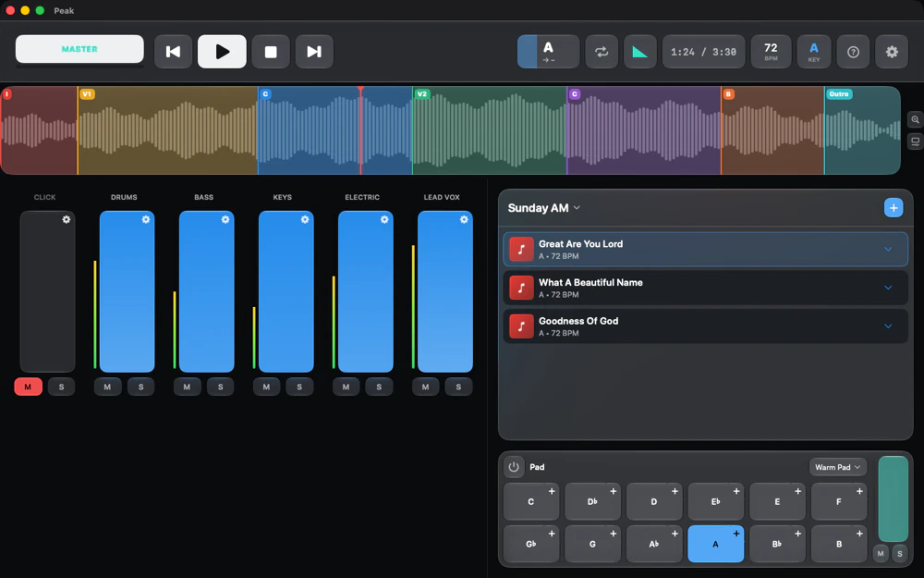Jump to the V2 section marker
The image size is (924, 578).
coord(422,93)
